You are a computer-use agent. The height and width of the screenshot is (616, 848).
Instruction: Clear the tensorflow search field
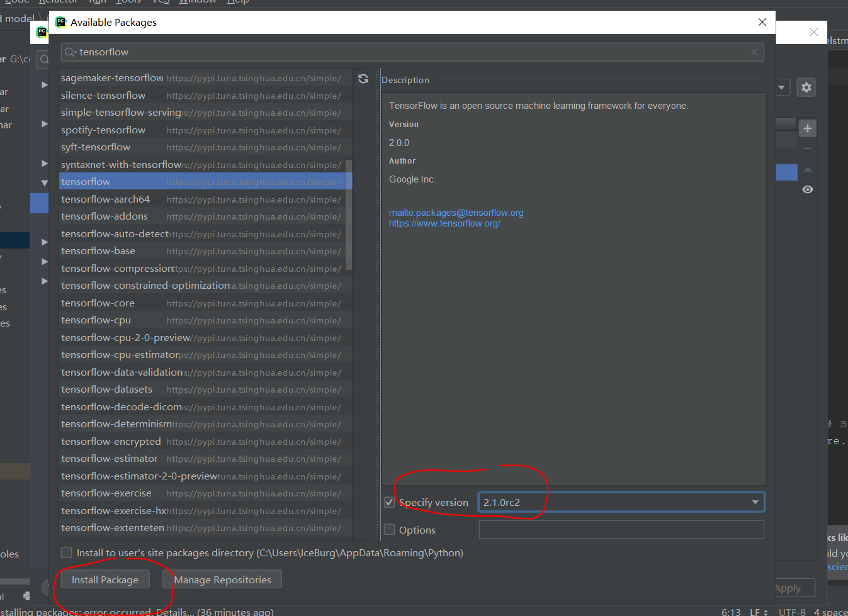click(754, 52)
